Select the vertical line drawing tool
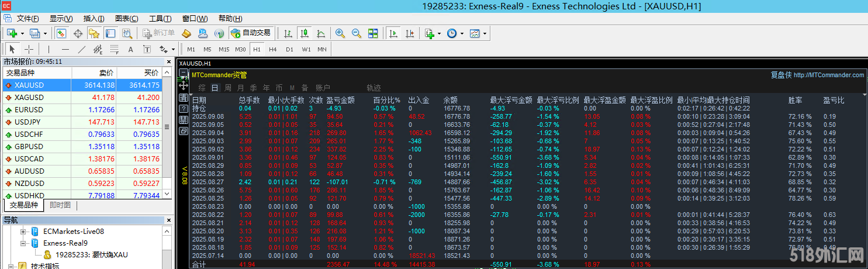Image resolution: width=868 pixels, height=269 pixels. coord(49,49)
